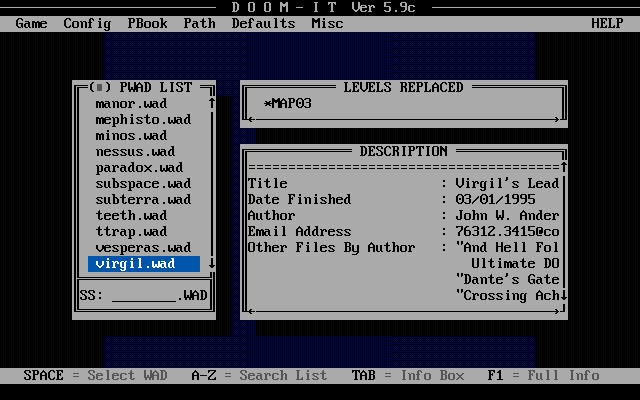Click Other Files By Author row
The width and height of the screenshot is (640, 400).
pyautogui.click(x=404, y=247)
